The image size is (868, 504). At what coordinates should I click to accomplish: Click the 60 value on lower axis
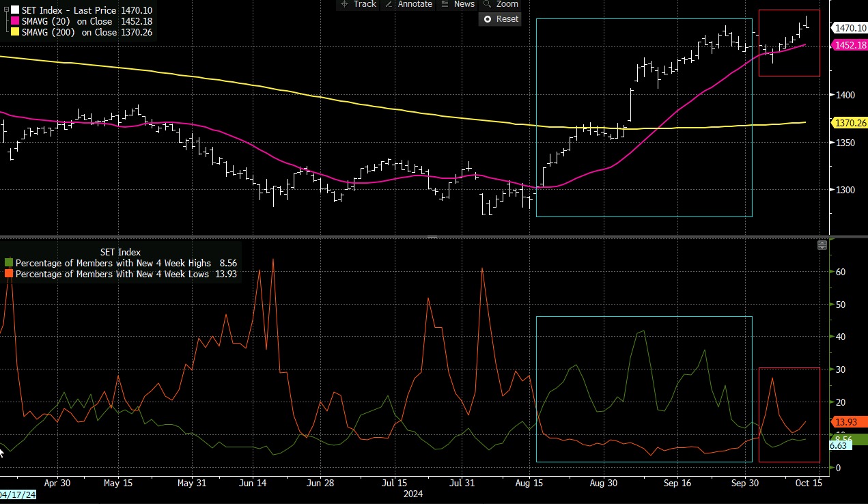tap(841, 272)
